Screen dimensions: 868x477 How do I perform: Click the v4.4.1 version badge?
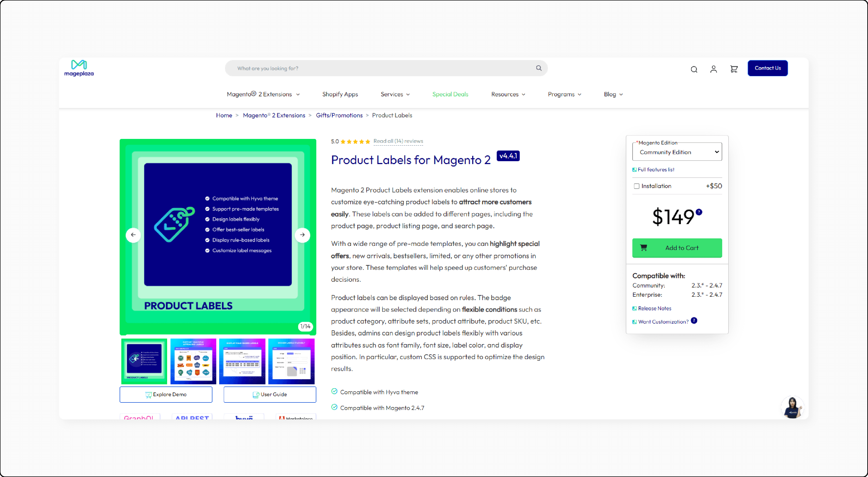pyautogui.click(x=508, y=156)
